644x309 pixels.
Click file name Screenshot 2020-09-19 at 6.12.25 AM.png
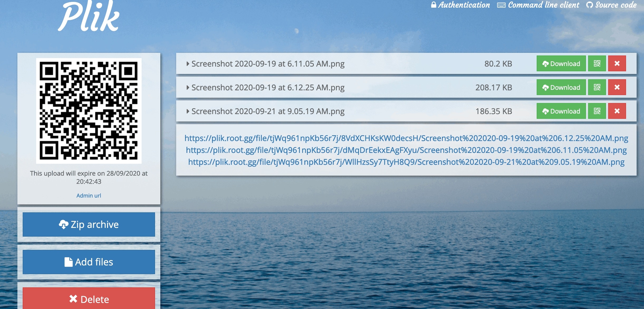coord(268,88)
